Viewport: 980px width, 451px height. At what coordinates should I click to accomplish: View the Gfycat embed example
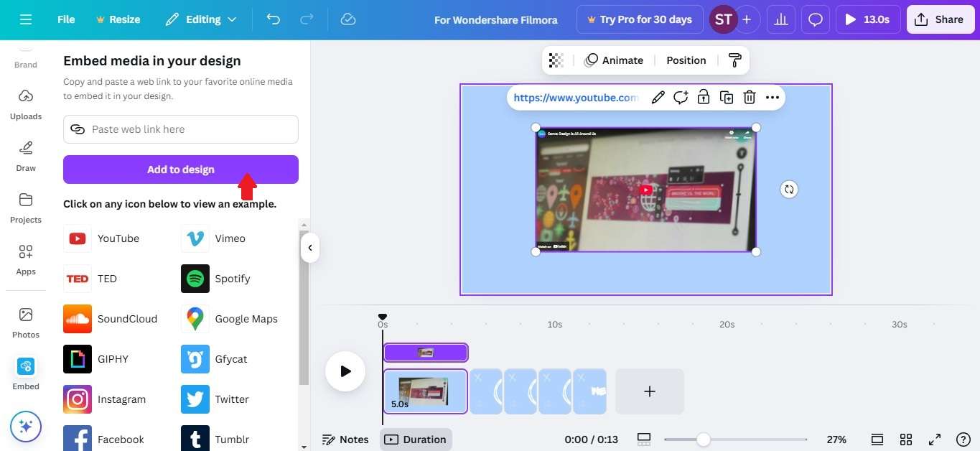(214, 359)
